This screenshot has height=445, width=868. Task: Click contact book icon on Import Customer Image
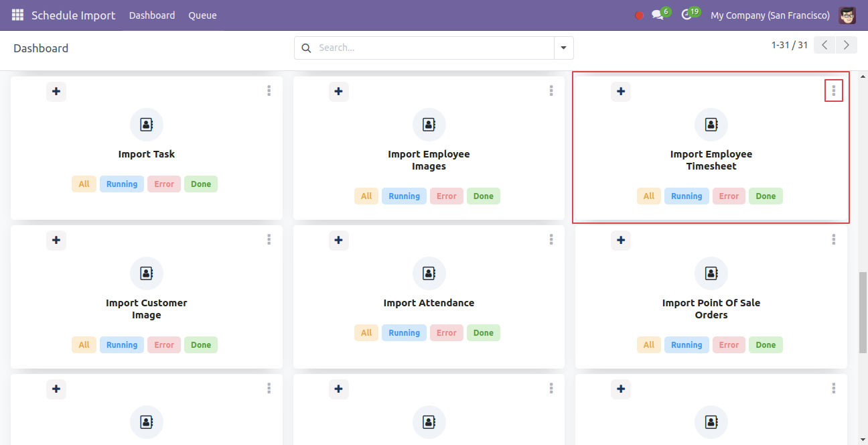tap(147, 273)
